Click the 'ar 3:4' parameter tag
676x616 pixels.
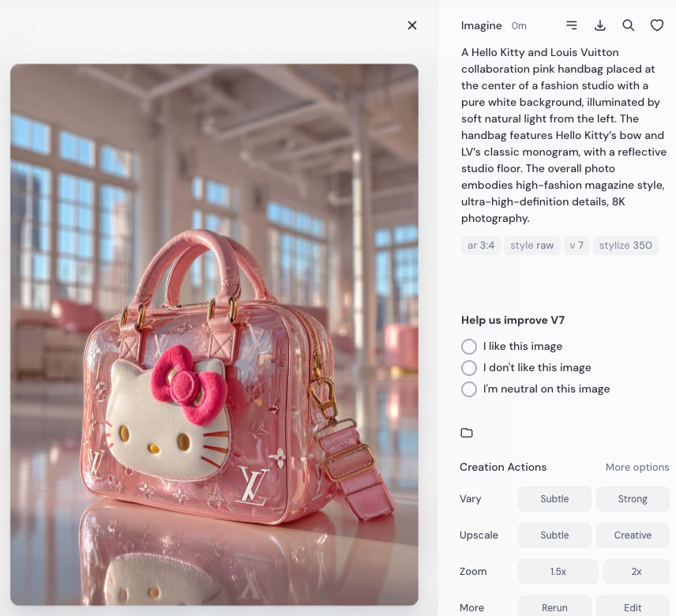point(480,246)
